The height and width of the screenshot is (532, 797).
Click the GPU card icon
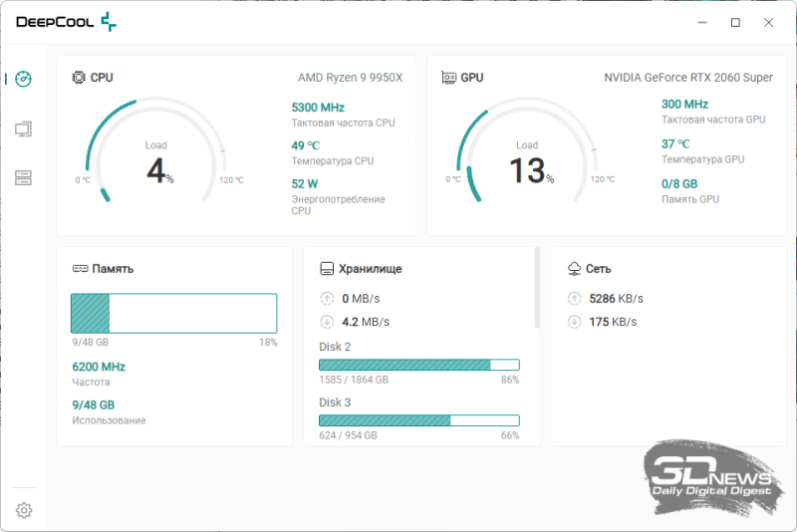pos(448,78)
